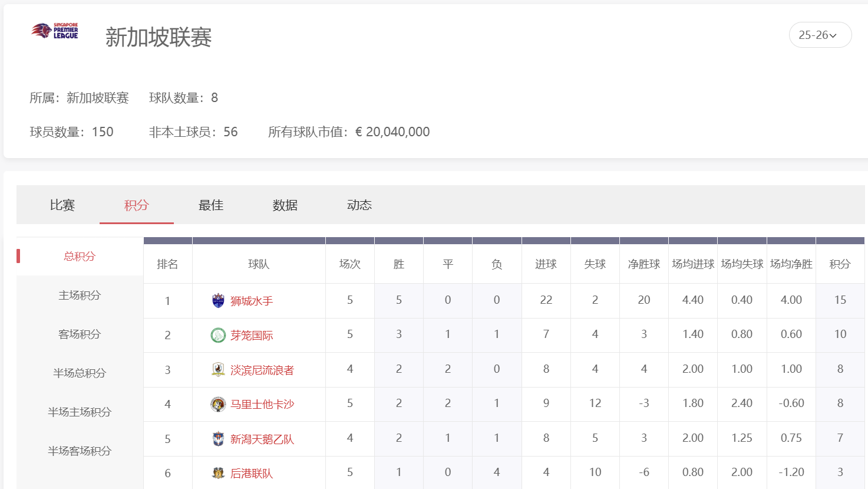Switch to the 比赛 tab
This screenshot has height=489, width=868.
pos(62,205)
